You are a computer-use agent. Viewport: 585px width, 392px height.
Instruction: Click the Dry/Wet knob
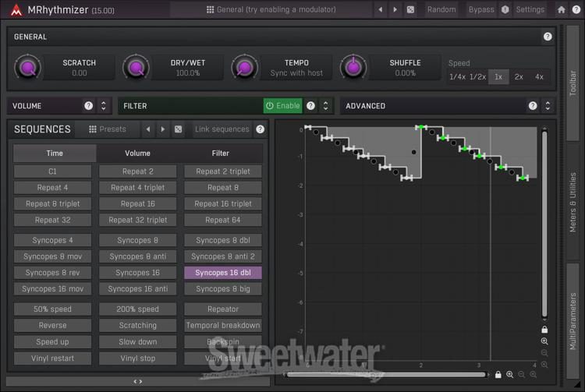[136, 68]
